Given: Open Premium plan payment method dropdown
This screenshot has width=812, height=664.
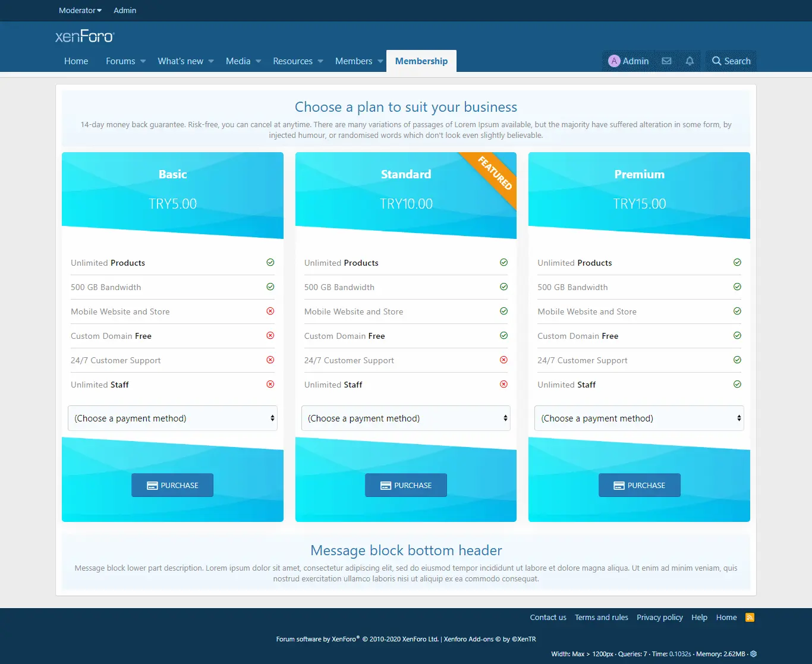Looking at the screenshot, I should click(x=639, y=418).
